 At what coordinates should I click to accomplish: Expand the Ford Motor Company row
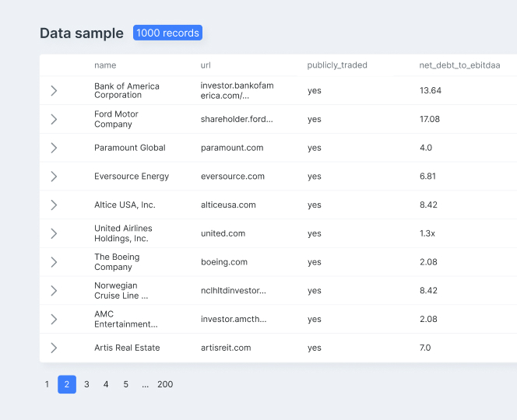(54, 119)
